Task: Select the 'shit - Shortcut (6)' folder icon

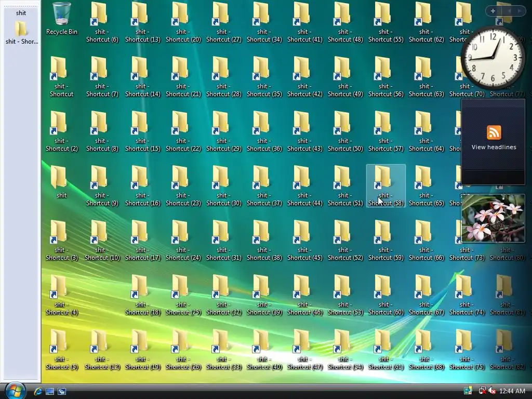Action: pos(102,22)
